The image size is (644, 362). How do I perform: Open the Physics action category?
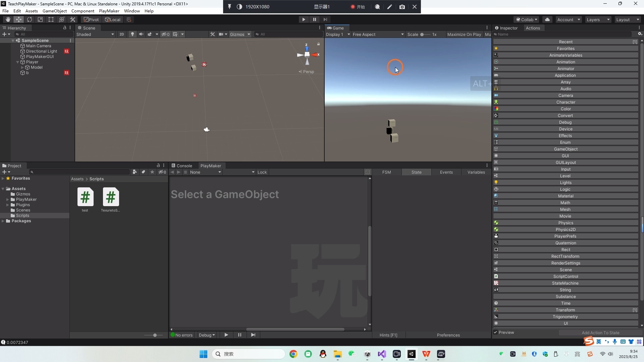pos(566,223)
